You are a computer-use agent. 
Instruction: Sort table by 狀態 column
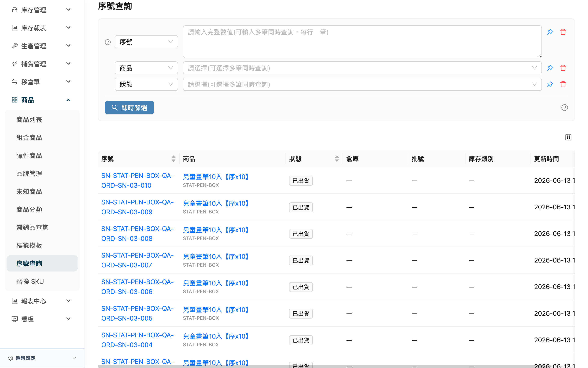[x=336, y=159]
